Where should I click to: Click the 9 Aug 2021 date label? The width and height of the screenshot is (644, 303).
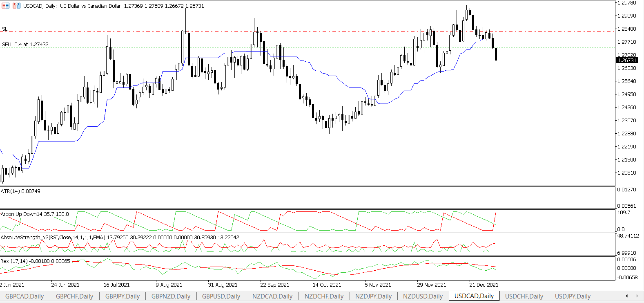[x=169, y=285]
